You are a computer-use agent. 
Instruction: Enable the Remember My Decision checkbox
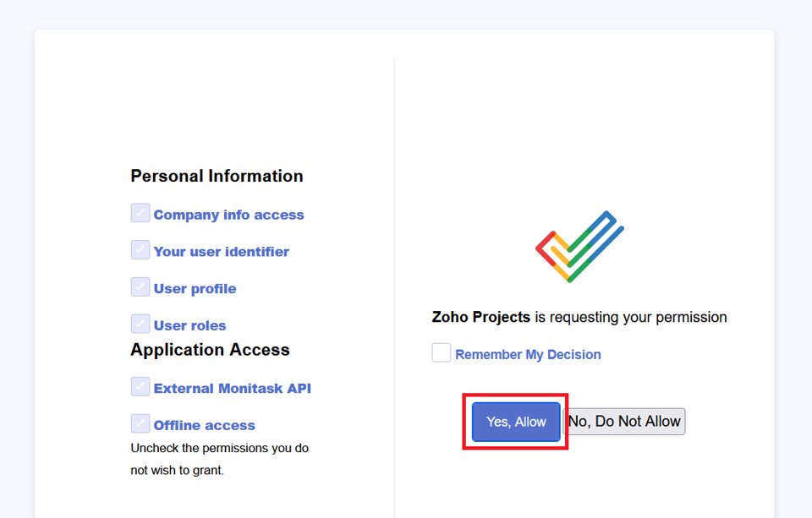(442, 353)
